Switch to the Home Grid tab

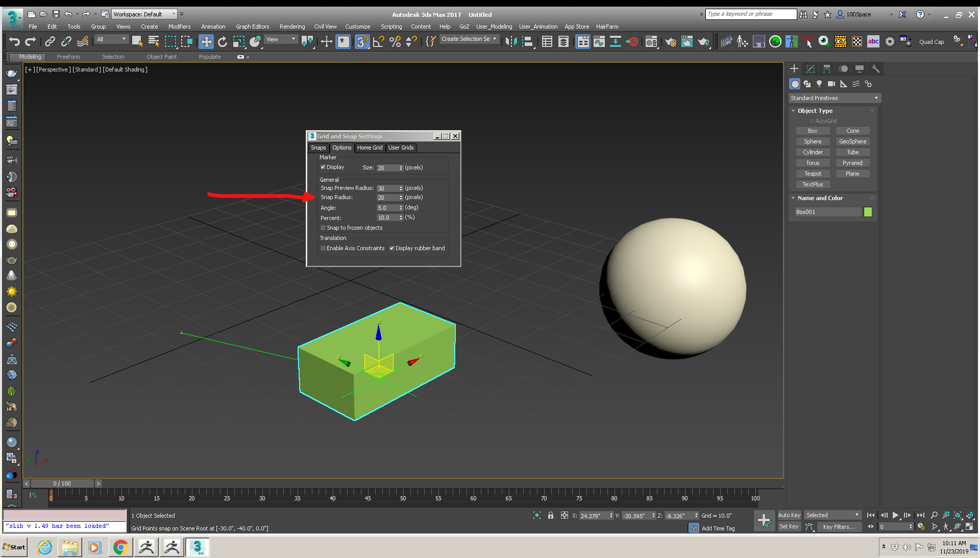370,148
